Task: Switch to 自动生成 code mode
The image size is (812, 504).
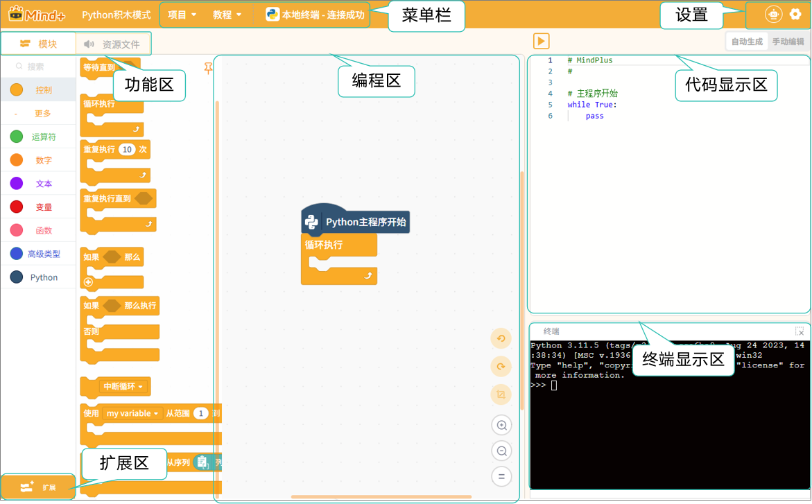Action: tap(746, 42)
